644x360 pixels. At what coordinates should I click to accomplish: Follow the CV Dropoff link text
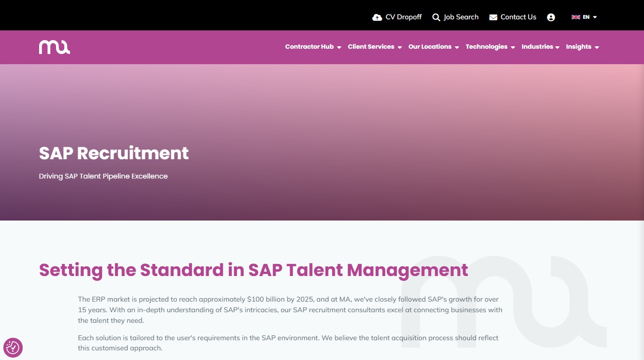[404, 17]
